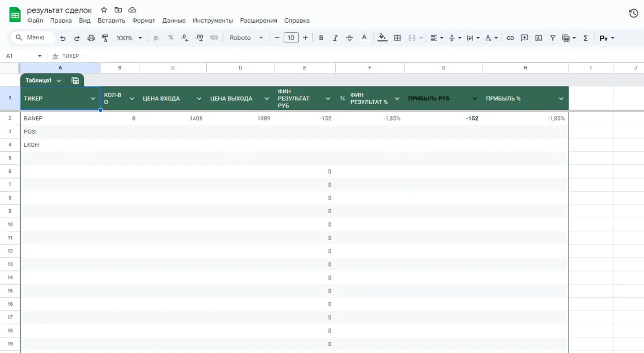Image resolution: width=644 pixels, height=353 pixels.
Task: Open text color picker
Action: pos(365,38)
